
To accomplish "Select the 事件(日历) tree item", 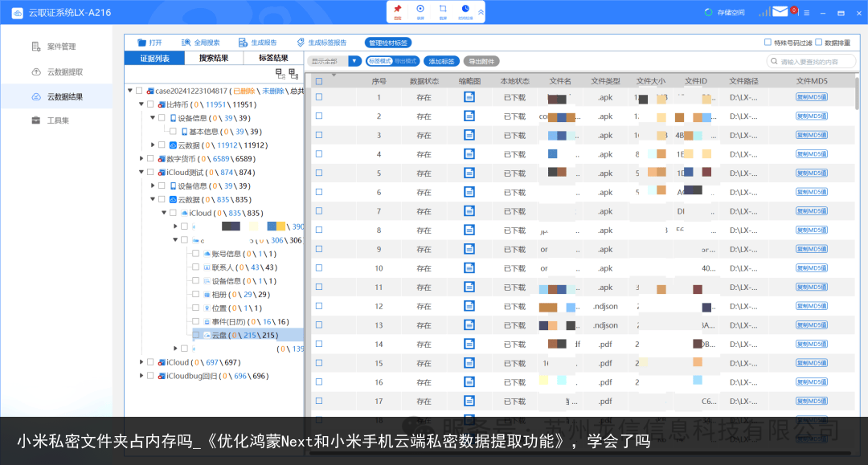I will coord(247,322).
